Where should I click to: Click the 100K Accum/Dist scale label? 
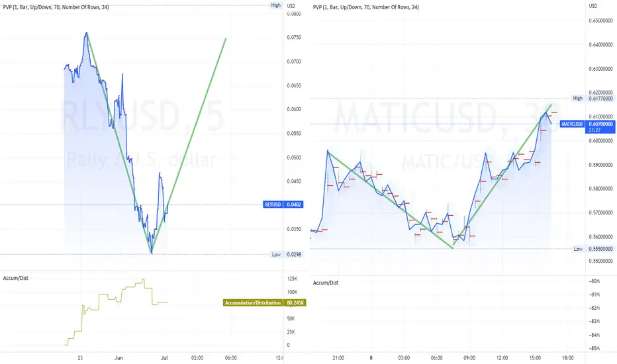(292, 292)
